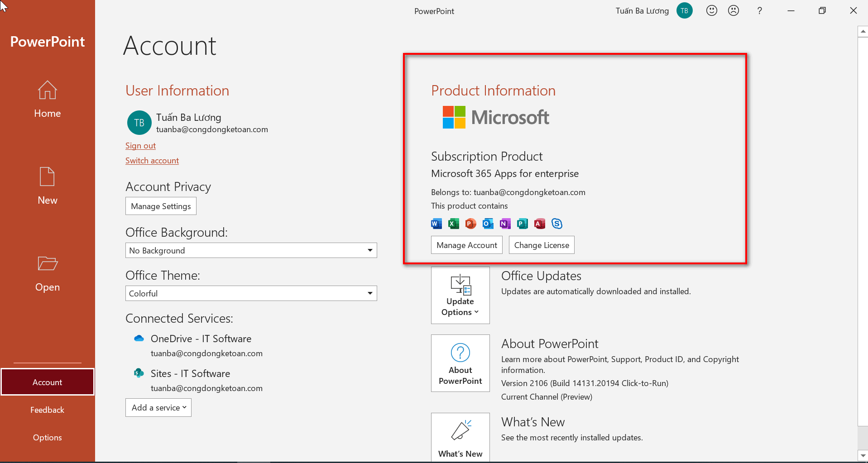Click the user name Tuấn Ba Lương in title bar

[x=642, y=11]
